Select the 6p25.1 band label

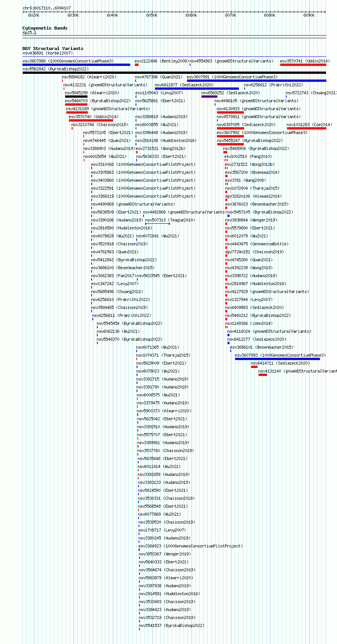(30, 33)
